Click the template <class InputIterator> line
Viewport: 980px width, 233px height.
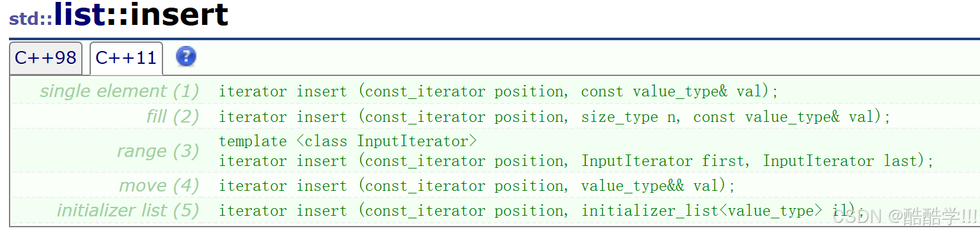(348, 141)
